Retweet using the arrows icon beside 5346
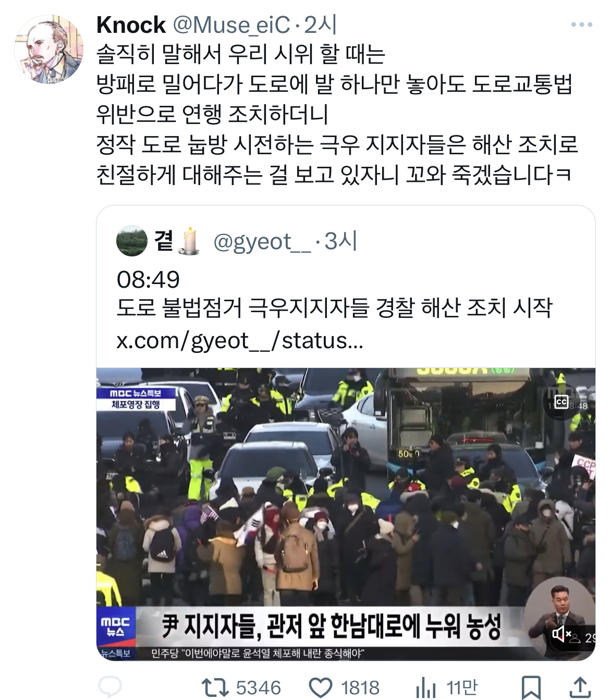The height and width of the screenshot is (700, 610). point(215,687)
